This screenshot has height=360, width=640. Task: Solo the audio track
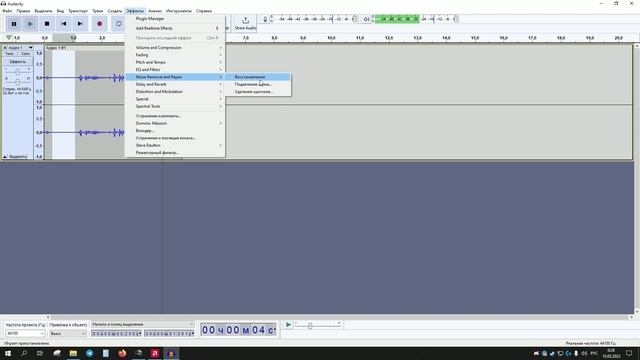click(25, 53)
